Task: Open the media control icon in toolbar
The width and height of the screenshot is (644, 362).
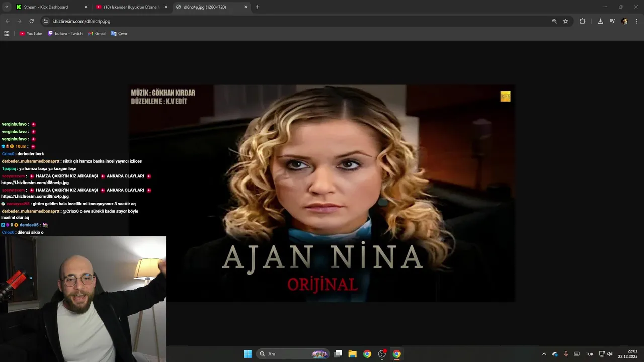Action: [x=612, y=21]
